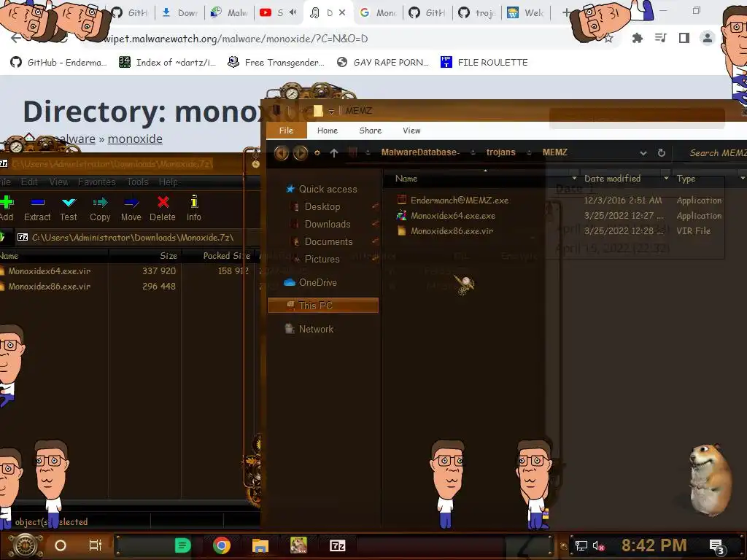Open 7-Zip taskbar icon

tap(337, 545)
